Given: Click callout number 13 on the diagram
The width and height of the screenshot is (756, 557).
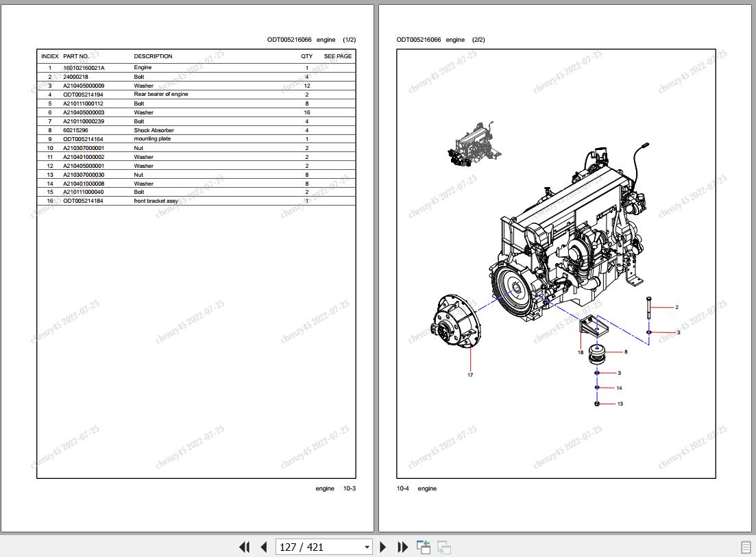Looking at the screenshot, I should tap(620, 404).
